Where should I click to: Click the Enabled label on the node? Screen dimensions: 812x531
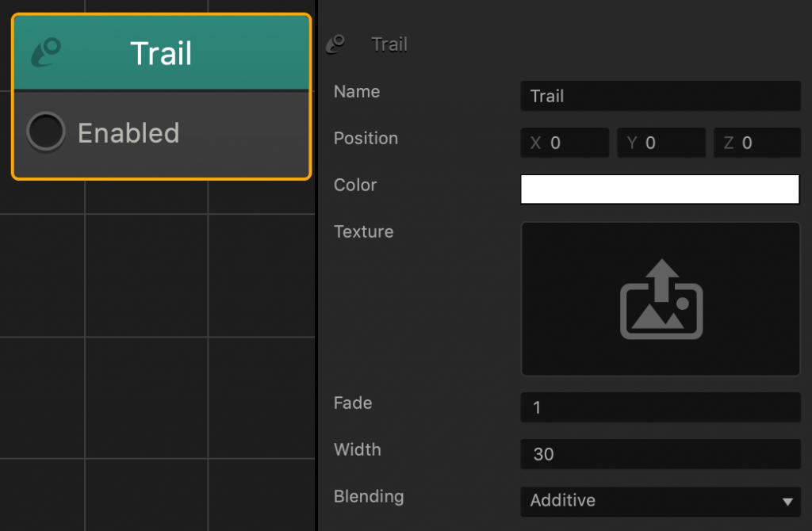tap(127, 132)
